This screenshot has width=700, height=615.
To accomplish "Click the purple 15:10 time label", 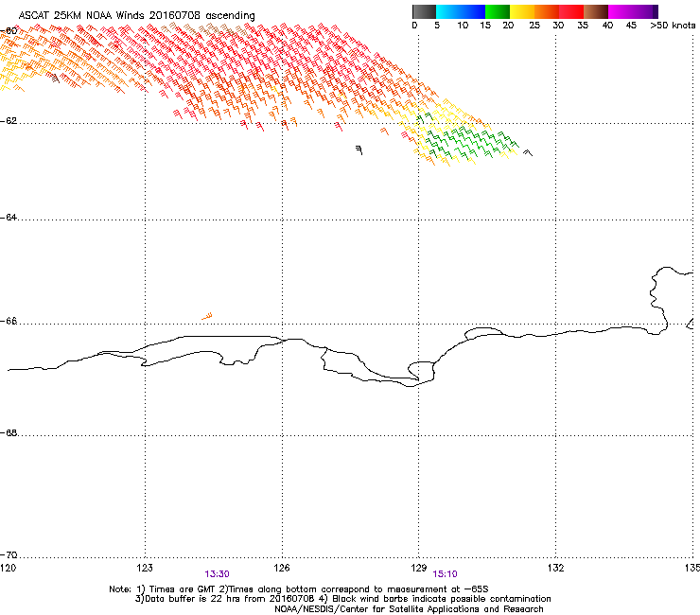I will click(x=446, y=574).
